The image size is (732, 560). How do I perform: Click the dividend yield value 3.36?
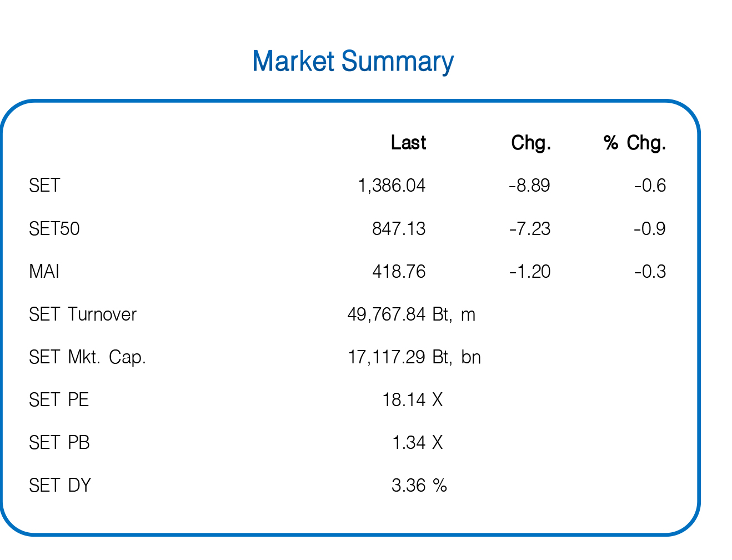coord(409,486)
